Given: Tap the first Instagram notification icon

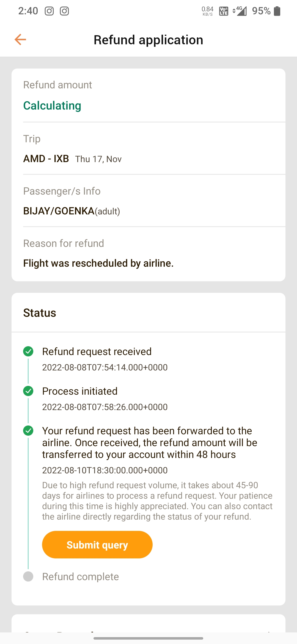Looking at the screenshot, I should pyautogui.click(x=49, y=11).
